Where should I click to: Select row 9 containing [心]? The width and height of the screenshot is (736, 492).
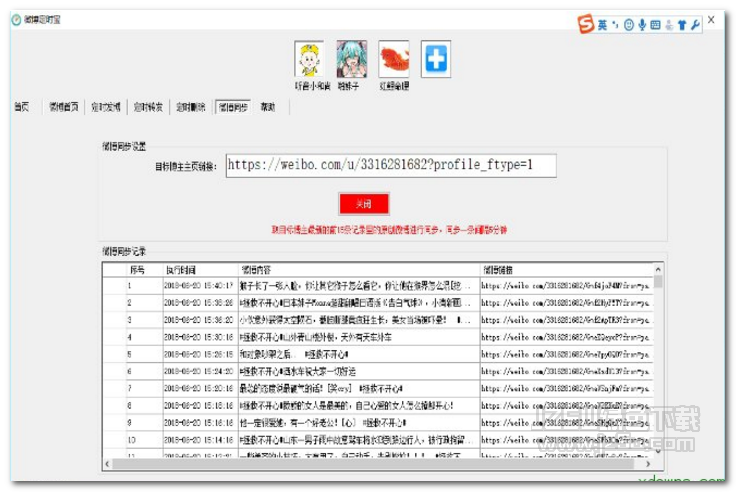point(378,423)
